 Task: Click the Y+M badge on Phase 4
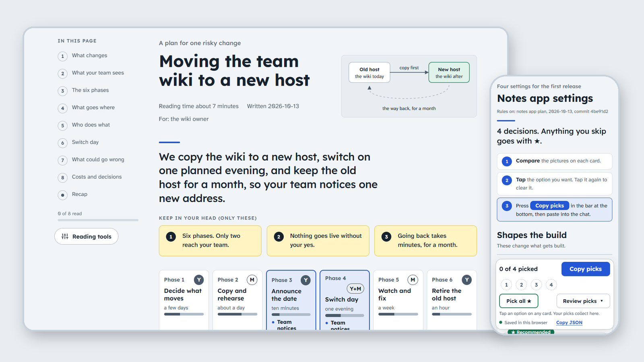pos(355,289)
